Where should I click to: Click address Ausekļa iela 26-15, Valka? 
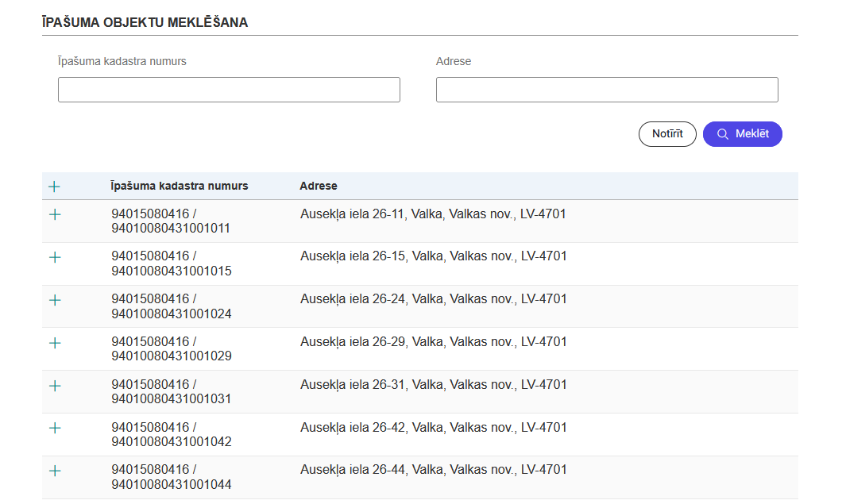433,256
